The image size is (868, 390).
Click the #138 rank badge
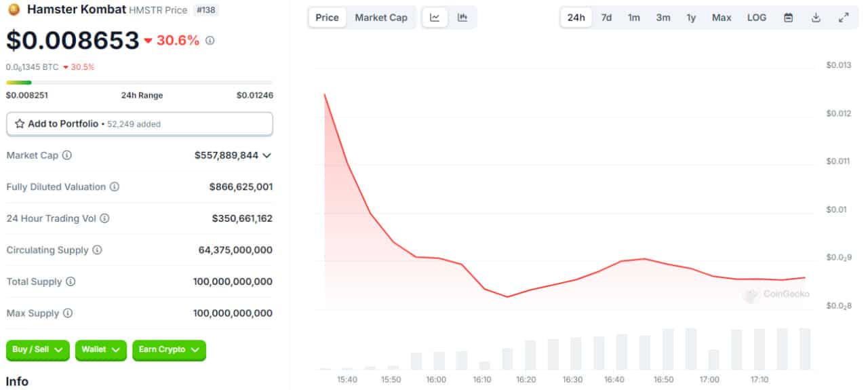(206, 10)
